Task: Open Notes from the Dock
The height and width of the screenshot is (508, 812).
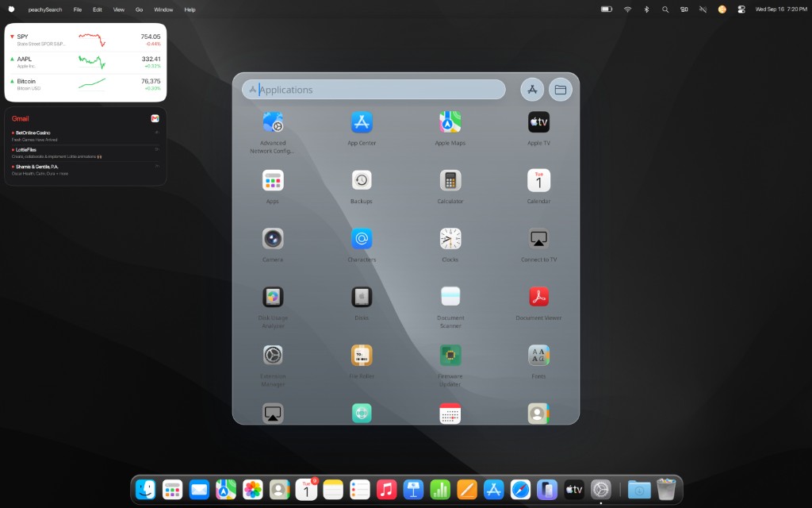Action: tap(333, 489)
